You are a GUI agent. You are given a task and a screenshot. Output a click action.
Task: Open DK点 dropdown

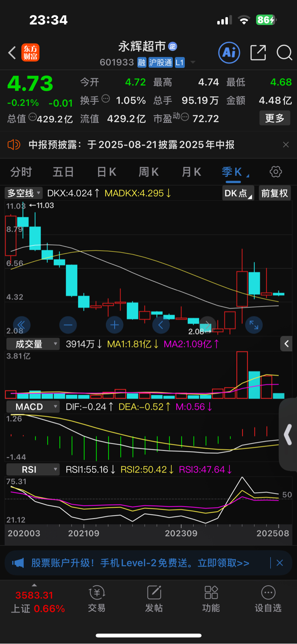238,193
